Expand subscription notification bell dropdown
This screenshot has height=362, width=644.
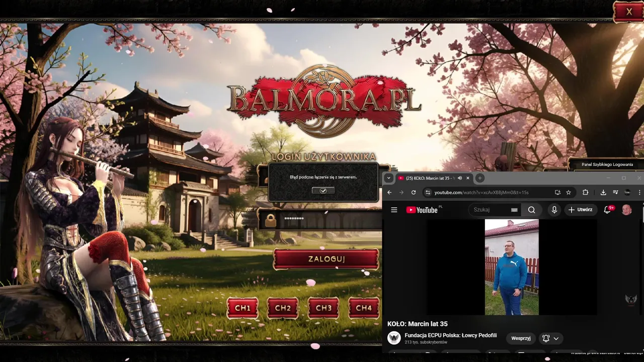[550, 338]
